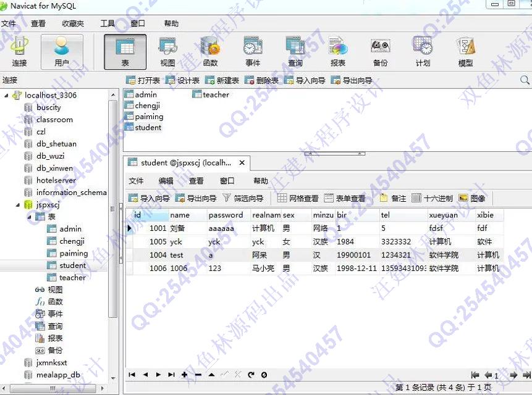
Task: Delete the record with minus icon
Action: 198,375
